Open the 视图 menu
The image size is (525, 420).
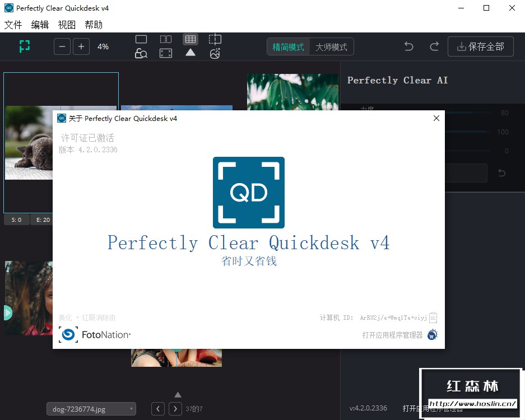coord(67,25)
